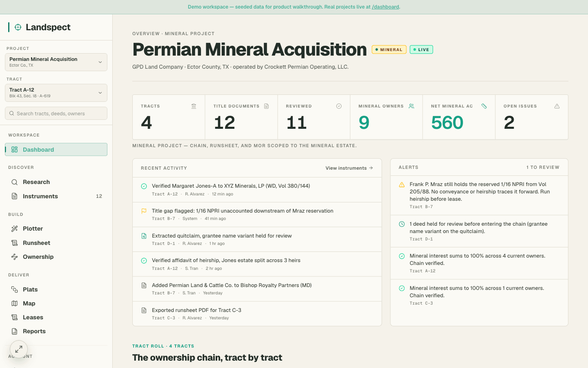Click the Reviewed checkmark circle icon
This screenshot has height=368, width=588.
coord(339,106)
